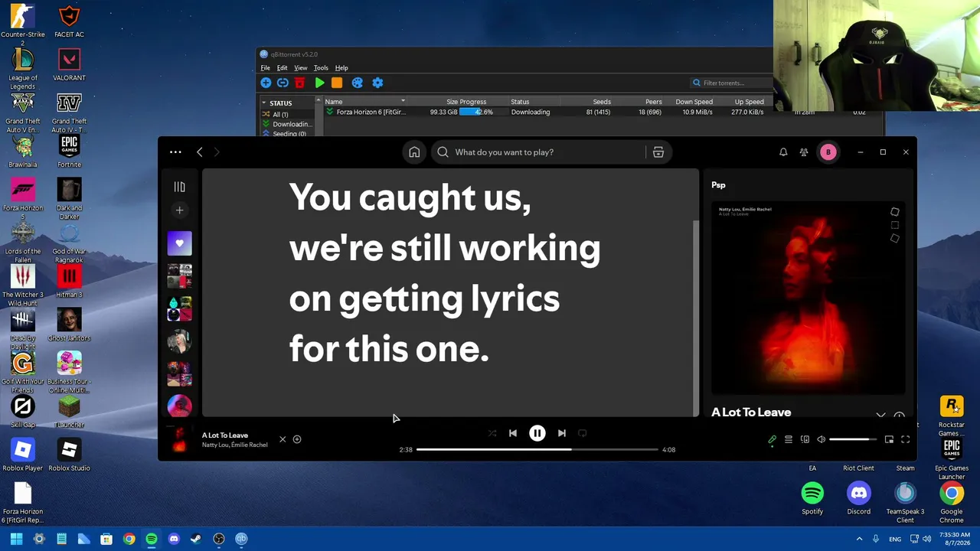Open qBittorrent Help menu
The width and height of the screenshot is (980, 551).
[341, 68]
